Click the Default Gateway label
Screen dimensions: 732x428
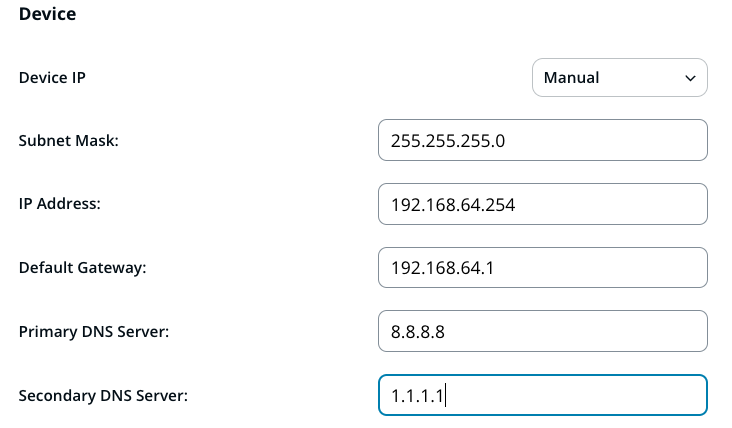click(82, 268)
